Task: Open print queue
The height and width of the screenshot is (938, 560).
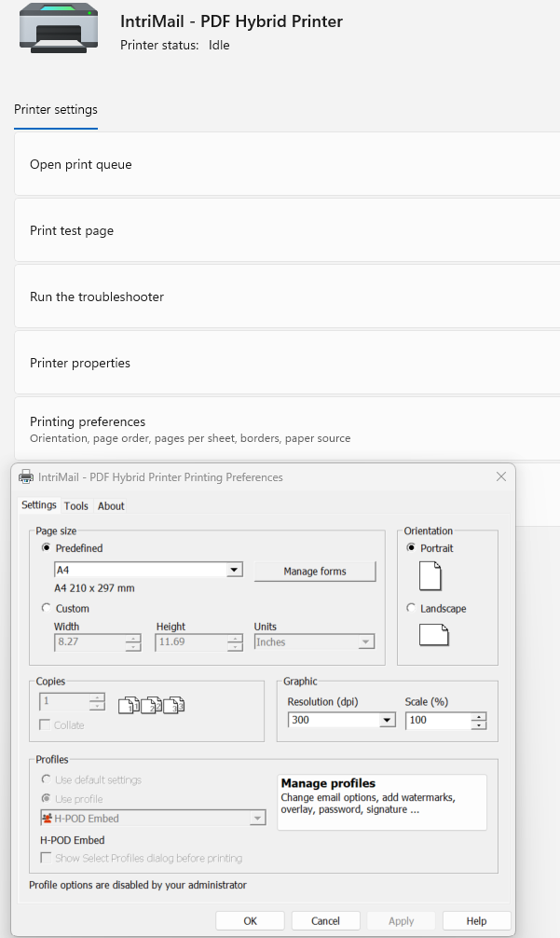Action: point(287,164)
